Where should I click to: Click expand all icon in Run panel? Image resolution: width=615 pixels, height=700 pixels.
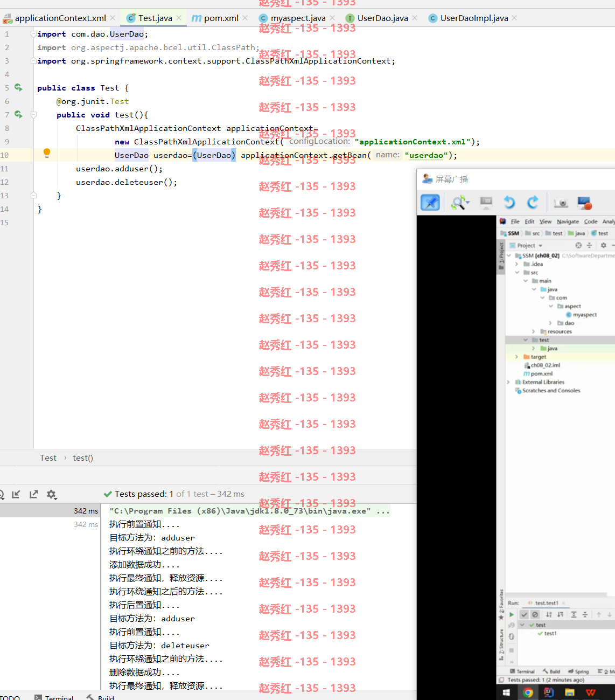click(574, 614)
